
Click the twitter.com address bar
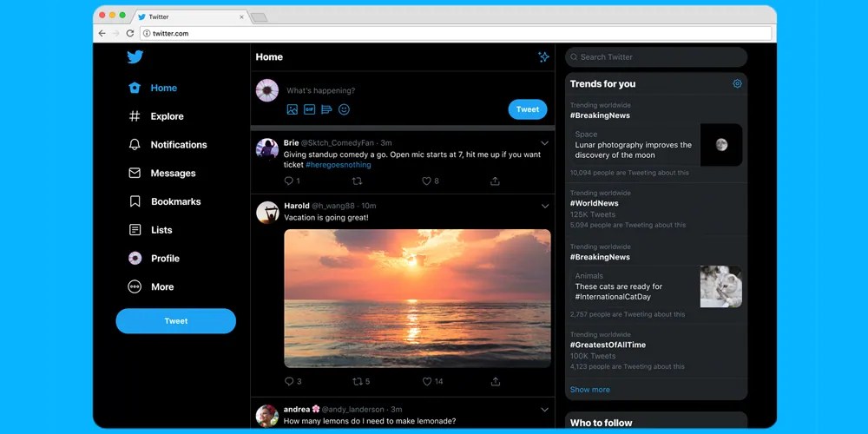pyautogui.click(x=456, y=33)
